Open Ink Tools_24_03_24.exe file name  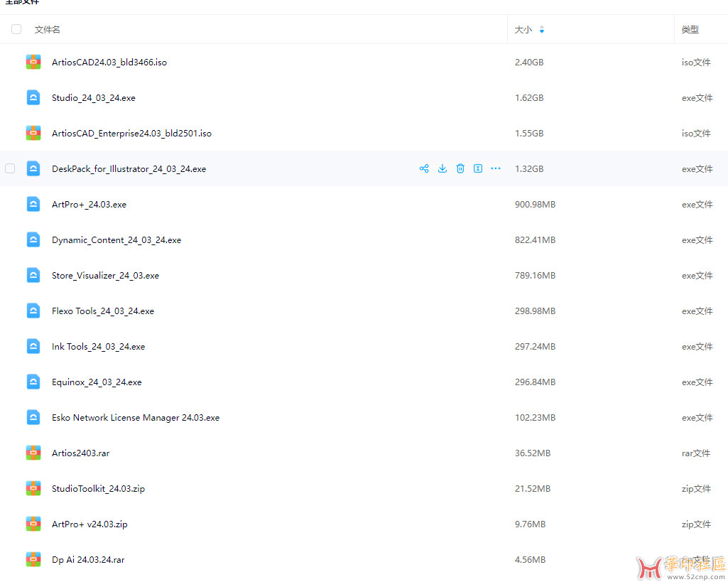[x=98, y=347]
